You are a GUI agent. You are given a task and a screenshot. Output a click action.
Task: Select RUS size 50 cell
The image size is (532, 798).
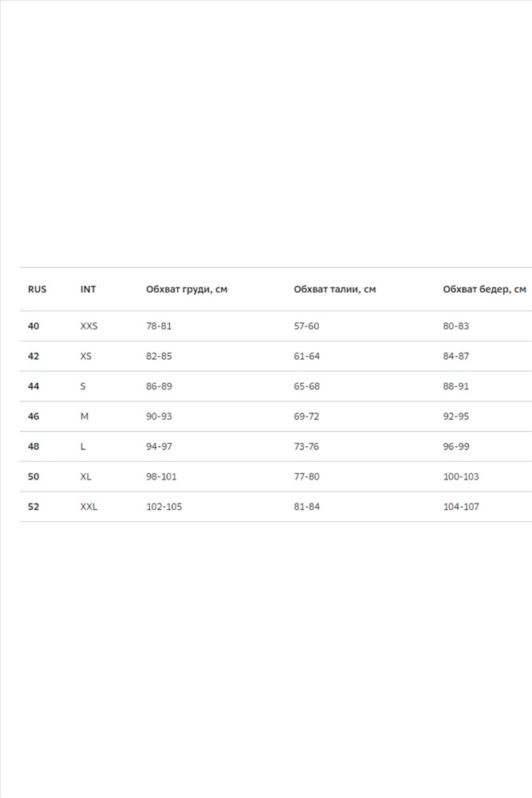pyautogui.click(x=33, y=476)
